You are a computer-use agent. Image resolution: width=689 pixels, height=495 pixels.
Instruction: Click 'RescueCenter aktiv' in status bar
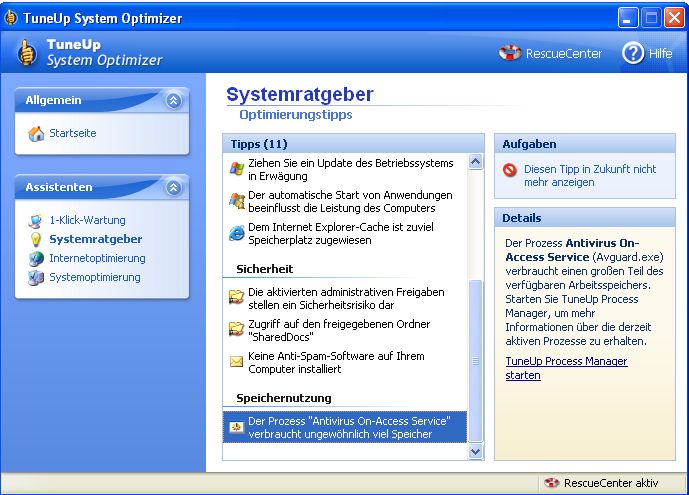coord(610,483)
